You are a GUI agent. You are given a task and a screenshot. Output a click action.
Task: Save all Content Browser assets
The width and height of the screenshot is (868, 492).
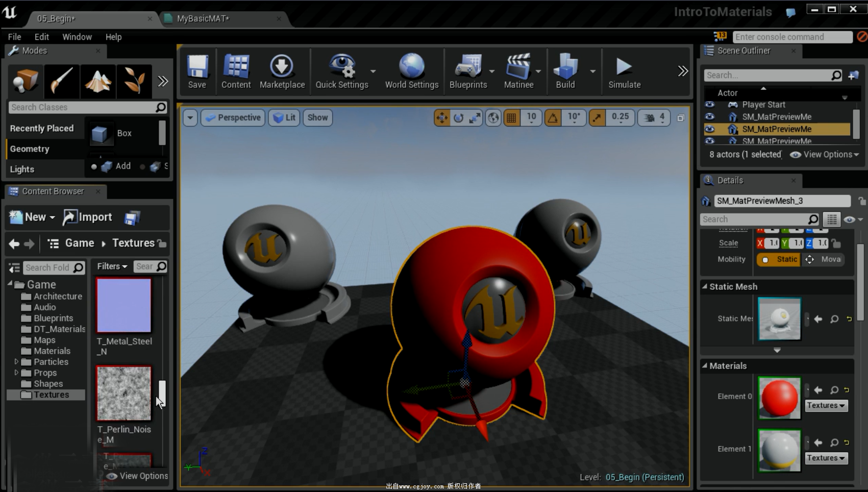132,218
